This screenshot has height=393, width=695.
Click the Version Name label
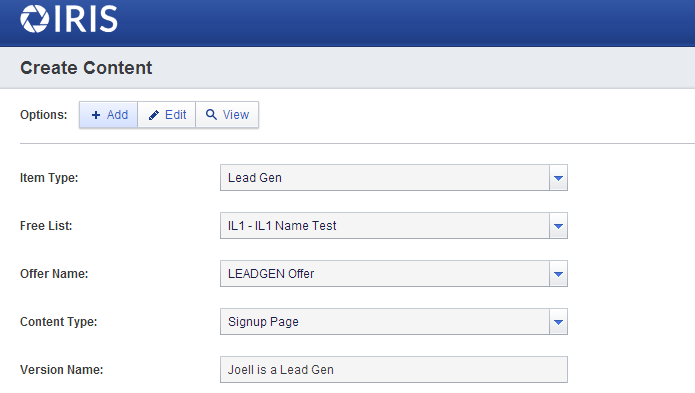pyautogui.click(x=62, y=370)
